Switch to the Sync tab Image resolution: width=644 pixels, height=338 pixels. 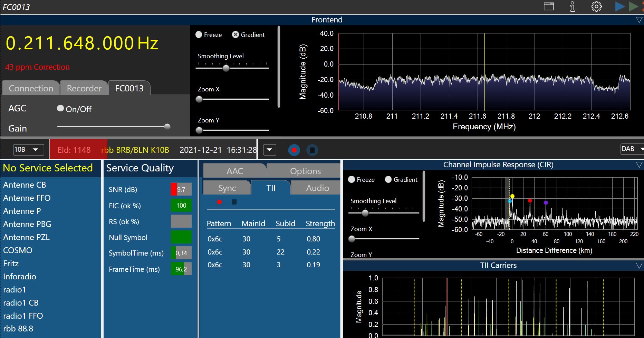coord(227,188)
